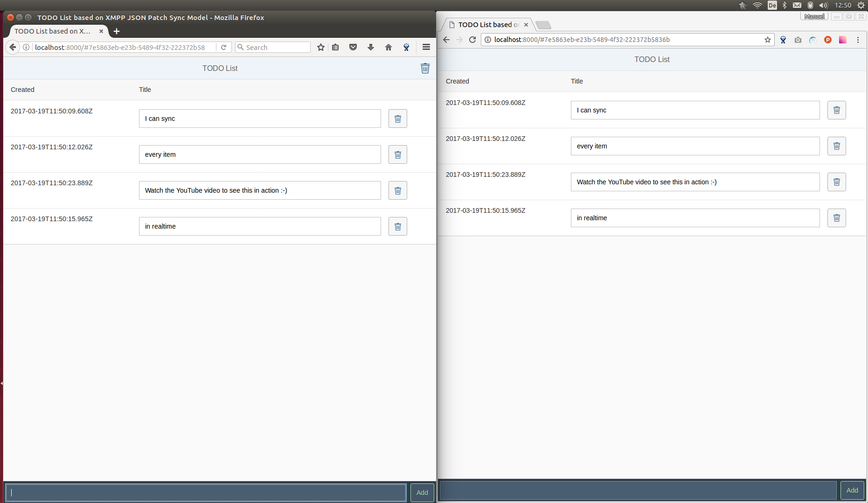The image size is (868, 503).
Task: Bookmark page with Chrome star
Action: coord(768,40)
